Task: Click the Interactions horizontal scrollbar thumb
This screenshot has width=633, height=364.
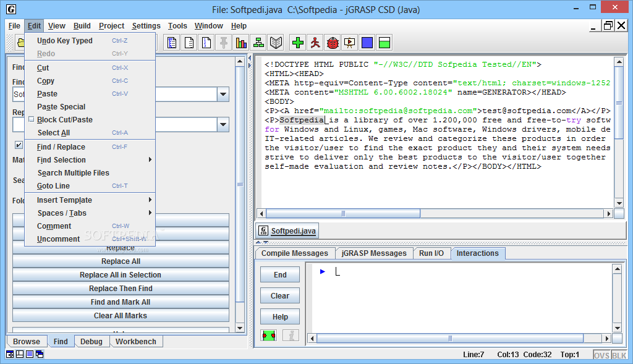Action: pos(450,338)
